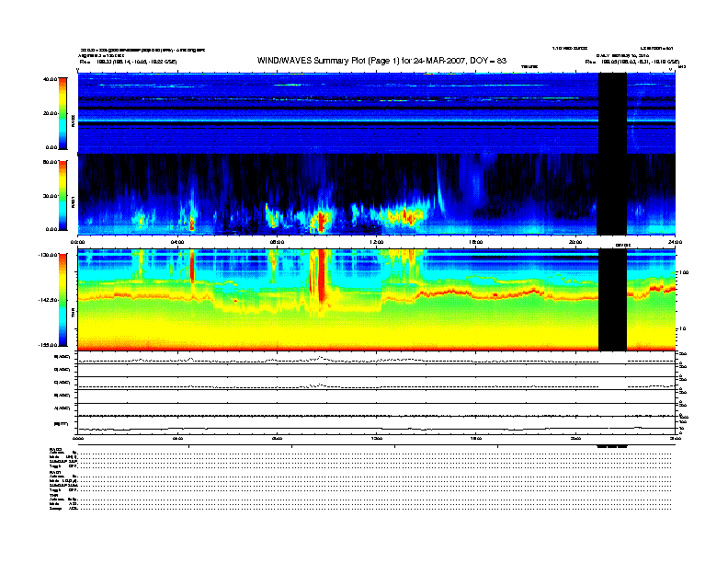
Task: Click the -130.00 label on TNR colorbar
Action: point(48,255)
